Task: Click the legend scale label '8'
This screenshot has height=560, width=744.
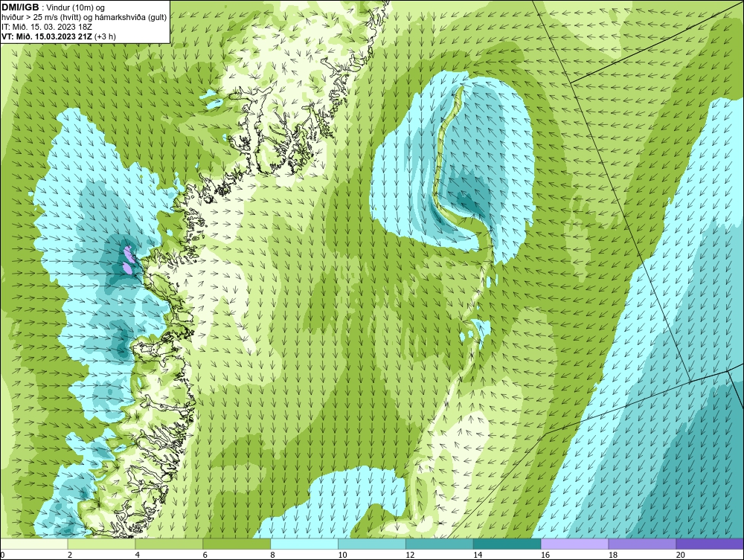Action: (x=272, y=555)
